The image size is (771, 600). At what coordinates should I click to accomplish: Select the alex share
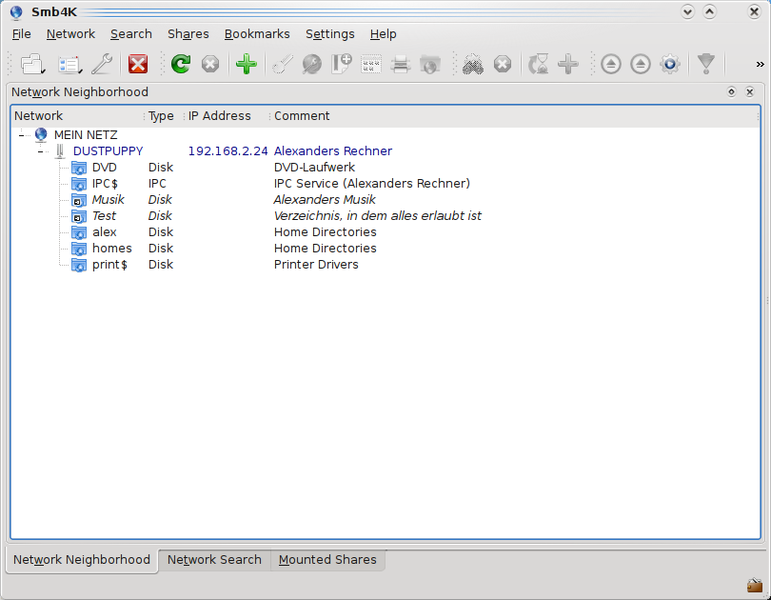(x=104, y=232)
